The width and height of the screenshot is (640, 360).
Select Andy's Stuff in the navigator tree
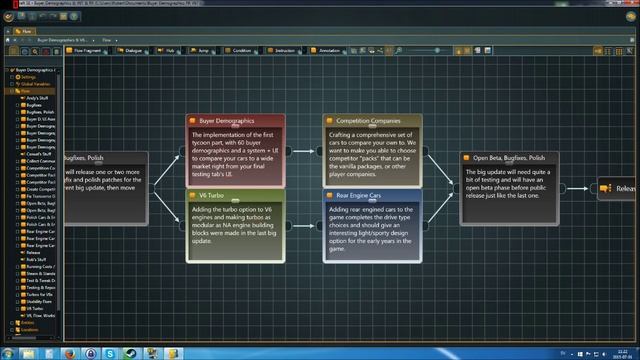click(x=37, y=98)
